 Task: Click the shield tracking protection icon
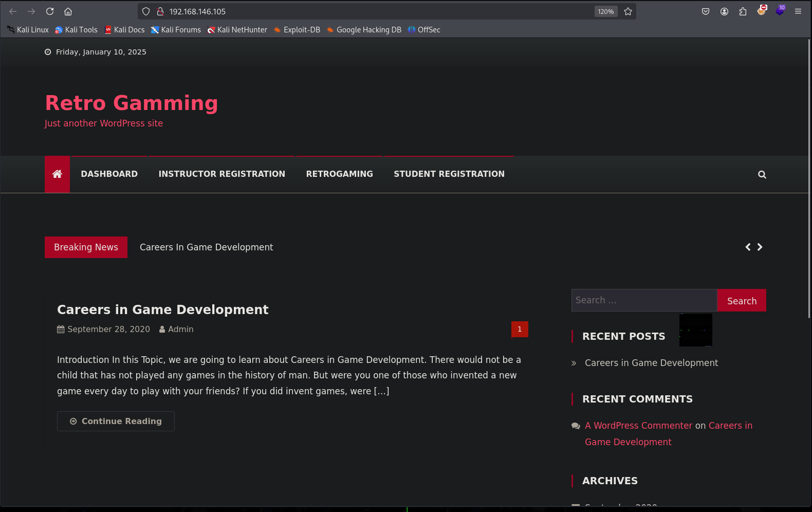coord(146,11)
